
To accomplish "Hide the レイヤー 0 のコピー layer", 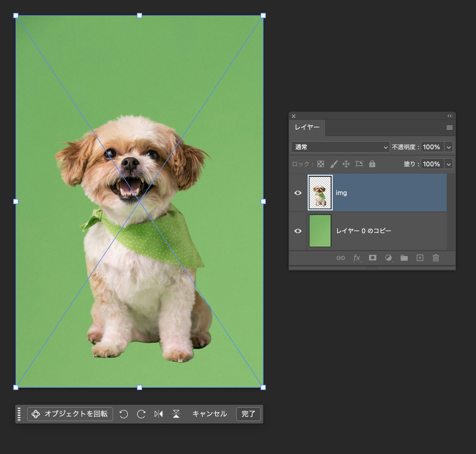I will pyautogui.click(x=298, y=231).
